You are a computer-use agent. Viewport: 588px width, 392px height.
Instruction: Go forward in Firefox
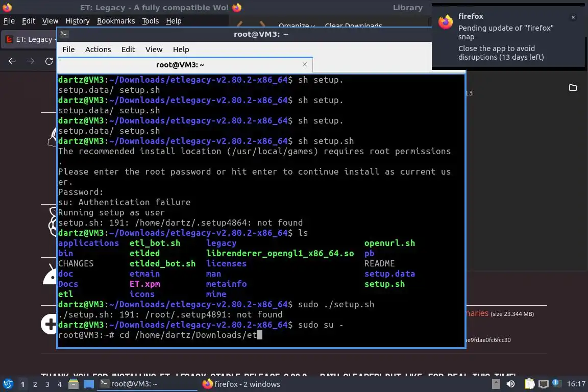[31, 61]
